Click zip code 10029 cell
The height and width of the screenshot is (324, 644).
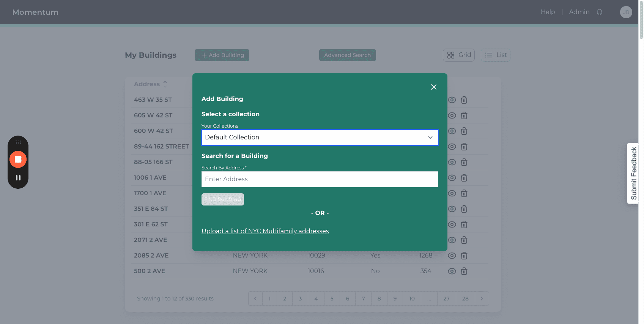316,256
